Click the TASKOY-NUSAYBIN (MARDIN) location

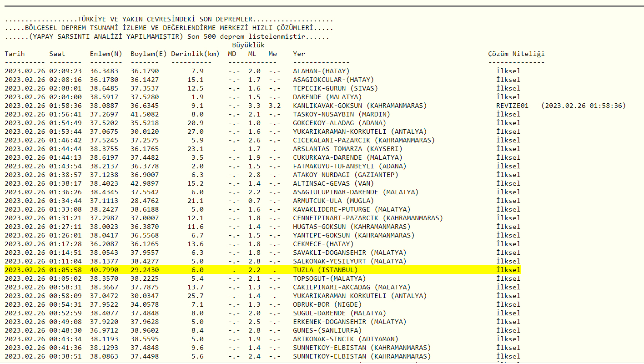coord(342,114)
